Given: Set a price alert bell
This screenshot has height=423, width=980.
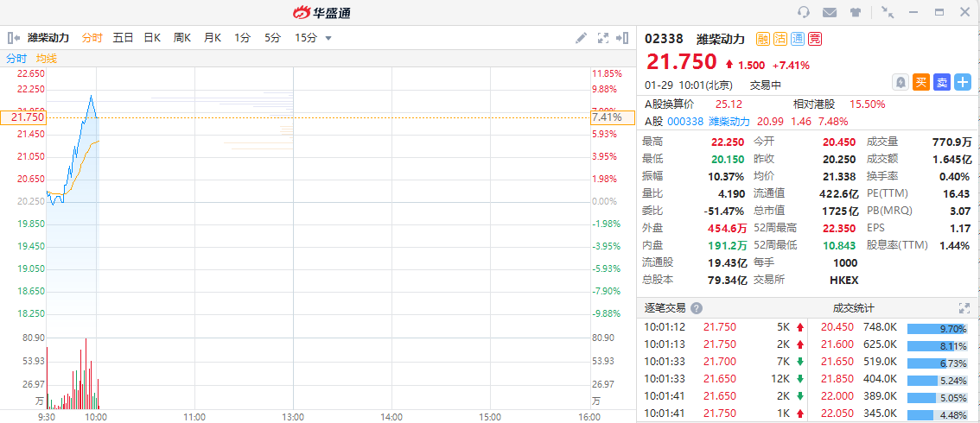Looking at the screenshot, I should coord(900,82).
